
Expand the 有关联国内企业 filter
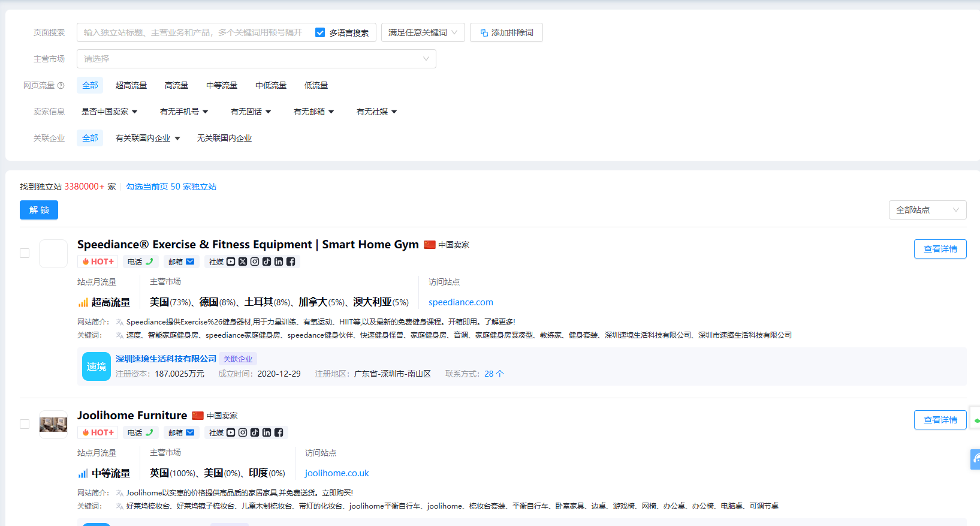[x=148, y=138]
